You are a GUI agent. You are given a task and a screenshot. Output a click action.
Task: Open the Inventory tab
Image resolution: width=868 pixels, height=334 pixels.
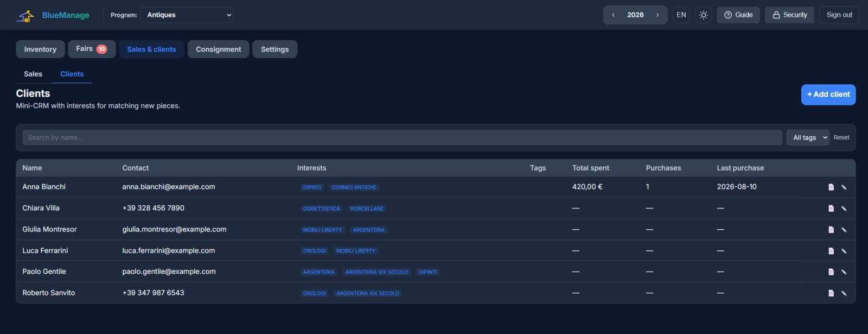coord(40,49)
